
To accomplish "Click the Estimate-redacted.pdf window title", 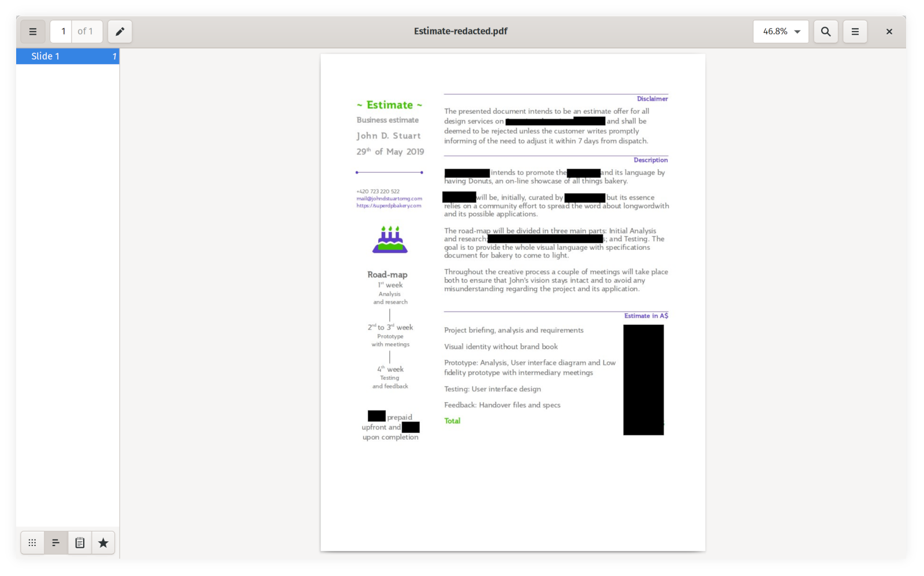I will pyautogui.click(x=460, y=31).
